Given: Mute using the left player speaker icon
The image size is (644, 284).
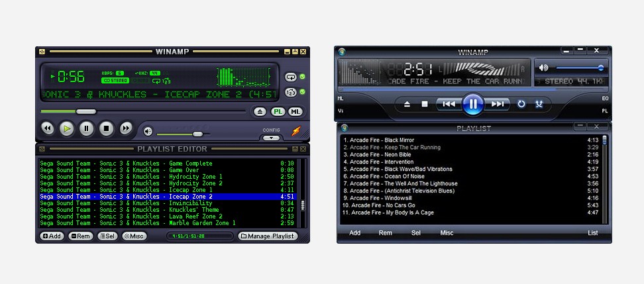Looking at the screenshot, I should (x=148, y=131).
